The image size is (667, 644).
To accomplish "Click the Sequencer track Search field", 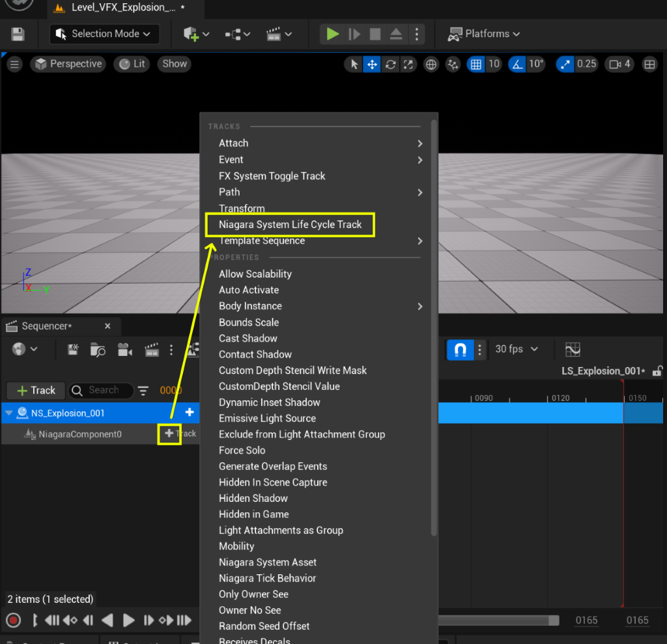I will (x=101, y=390).
